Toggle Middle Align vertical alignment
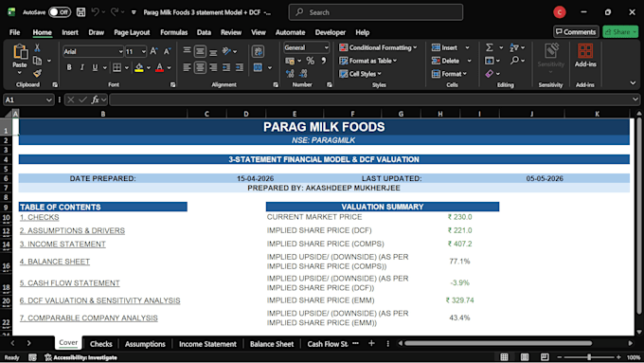Viewport: 644px width, 363px height. click(200, 51)
